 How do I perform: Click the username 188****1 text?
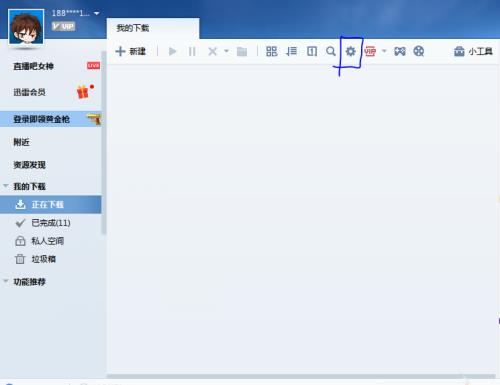tap(71, 13)
